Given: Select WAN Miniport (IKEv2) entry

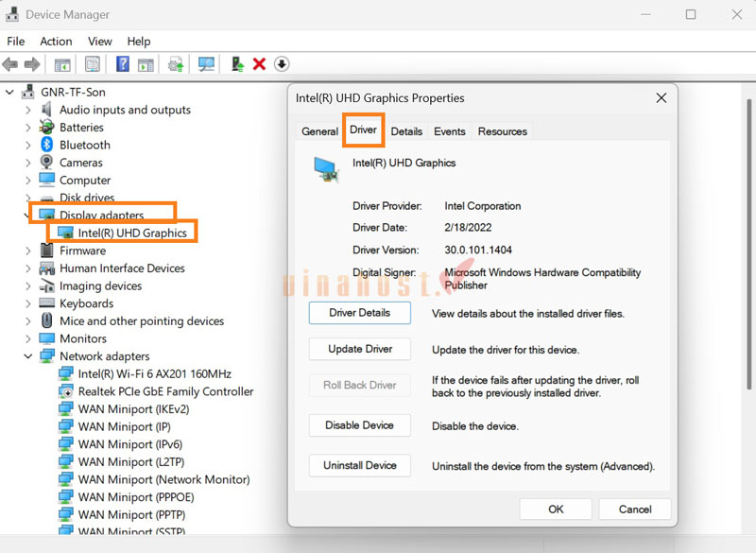Looking at the screenshot, I should pos(133,409).
